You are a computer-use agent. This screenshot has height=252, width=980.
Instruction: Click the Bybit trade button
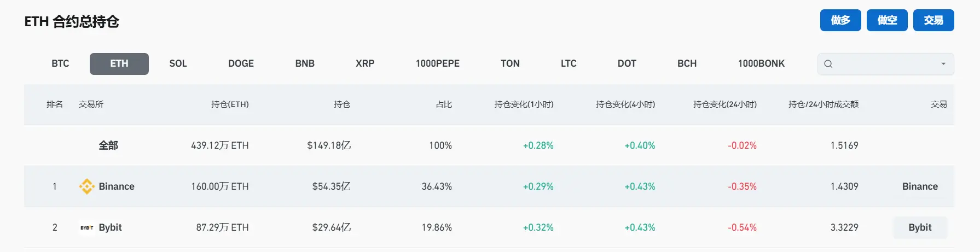coord(919,227)
